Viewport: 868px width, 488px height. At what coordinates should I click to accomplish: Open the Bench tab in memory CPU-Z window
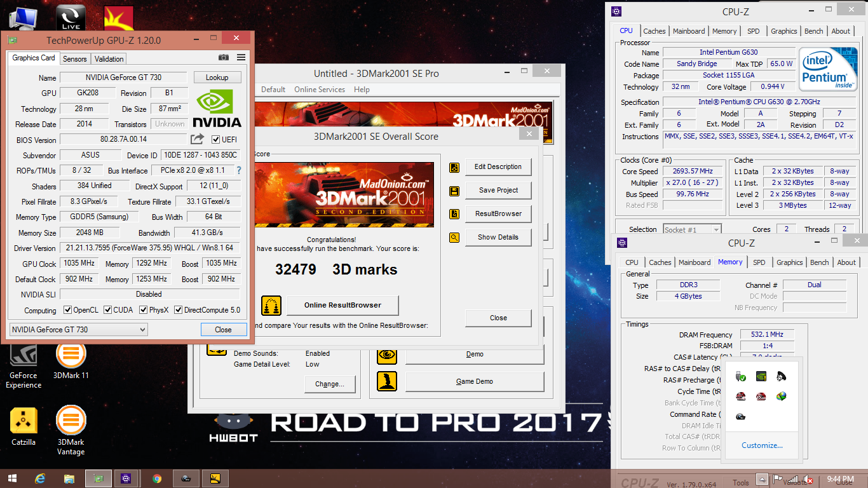point(819,262)
